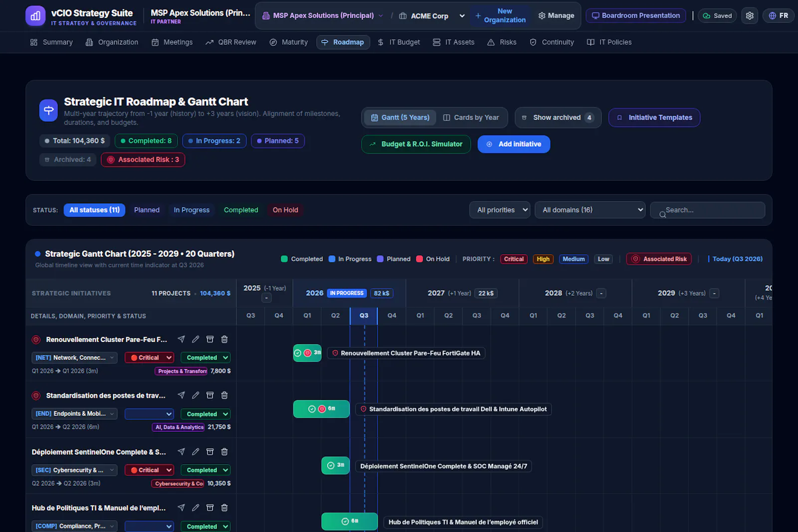Open the Summary tab
The height and width of the screenshot is (532, 798).
[x=51, y=42]
